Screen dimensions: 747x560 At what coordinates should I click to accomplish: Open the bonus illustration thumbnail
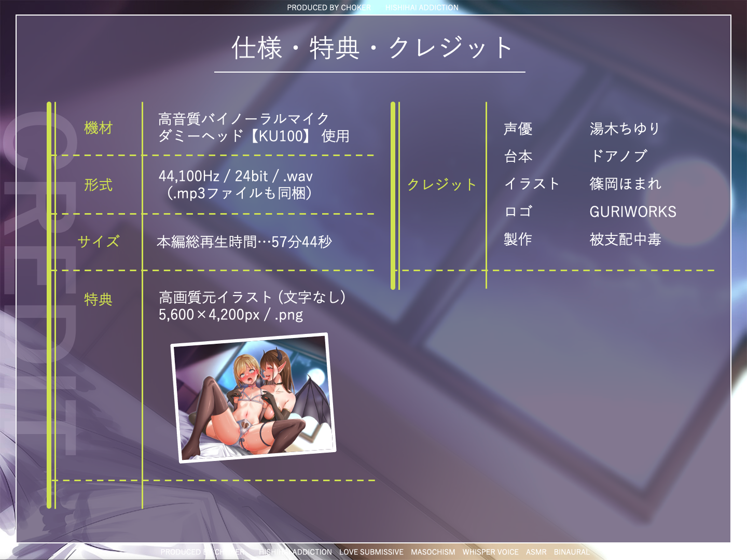tap(253, 398)
